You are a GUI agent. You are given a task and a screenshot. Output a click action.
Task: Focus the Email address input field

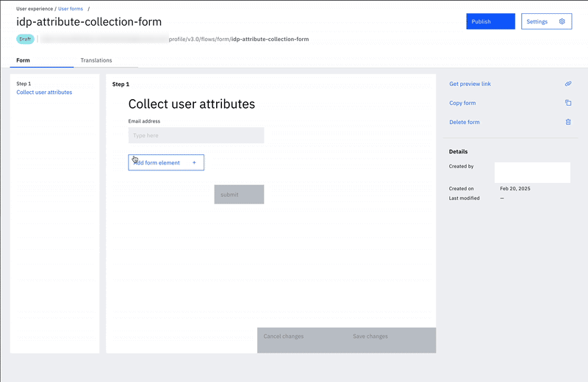click(196, 135)
